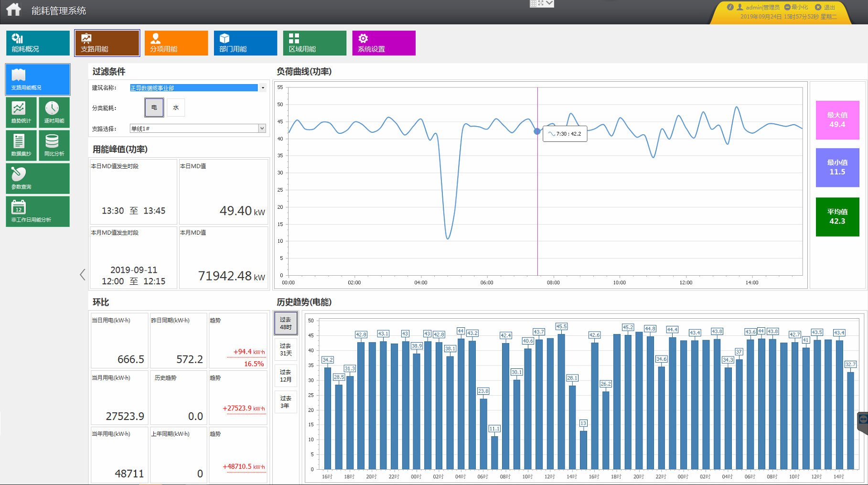Open the 区域用能 module tile
Image resolution: width=868 pixels, height=485 pixels.
(x=315, y=43)
